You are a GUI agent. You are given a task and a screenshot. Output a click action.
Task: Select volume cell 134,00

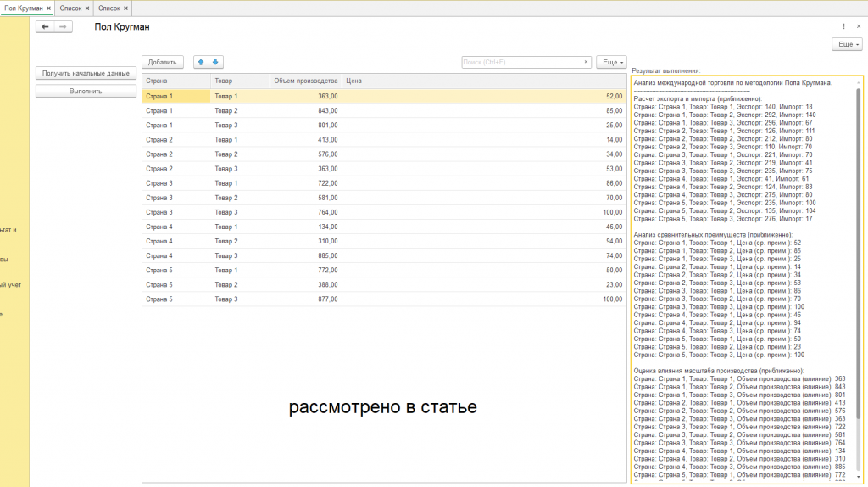[x=305, y=227]
